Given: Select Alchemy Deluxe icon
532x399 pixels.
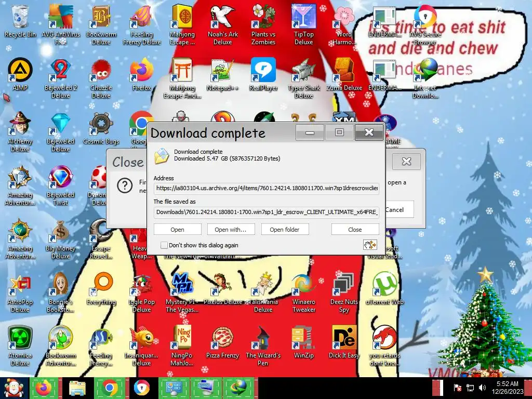Looking at the screenshot, I should (20, 131).
